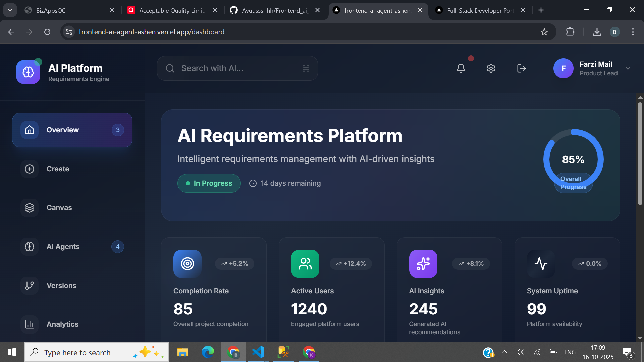The width and height of the screenshot is (644, 362).
Task: Select the Create icon in the sidebar
Action: [x=30, y=169]
